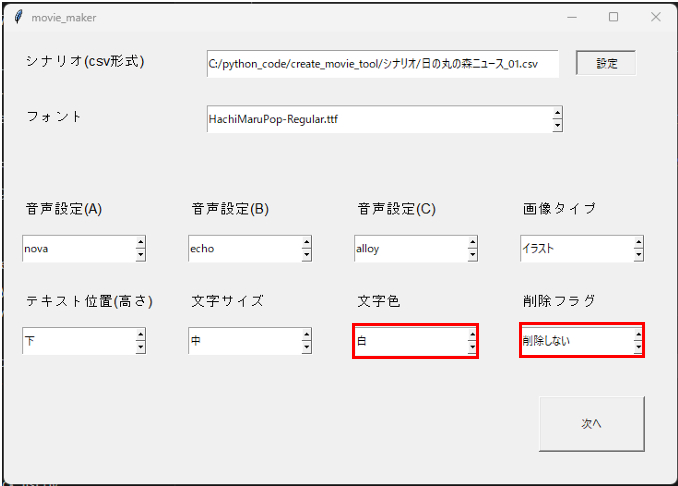Click the movie_maker feather icon in title bar
This screenshot has width=678, height=486.
pyautogui.click(x=18, y=17)
